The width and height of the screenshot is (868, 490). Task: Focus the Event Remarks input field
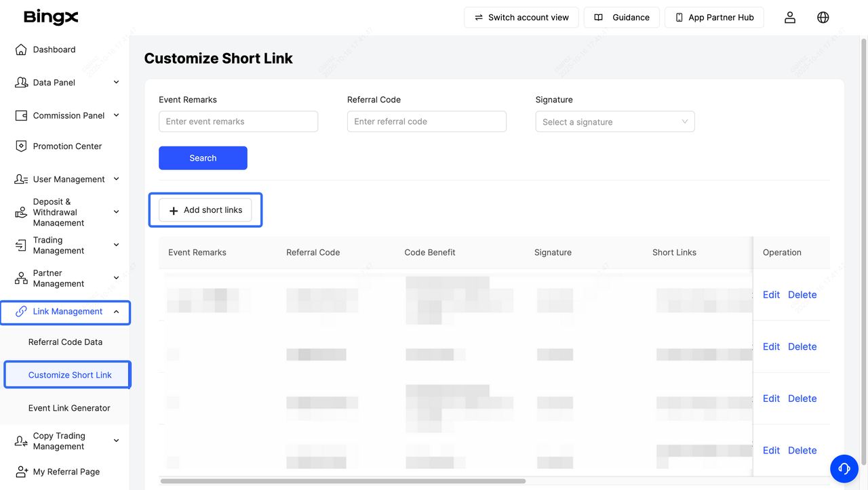point(238,122)
